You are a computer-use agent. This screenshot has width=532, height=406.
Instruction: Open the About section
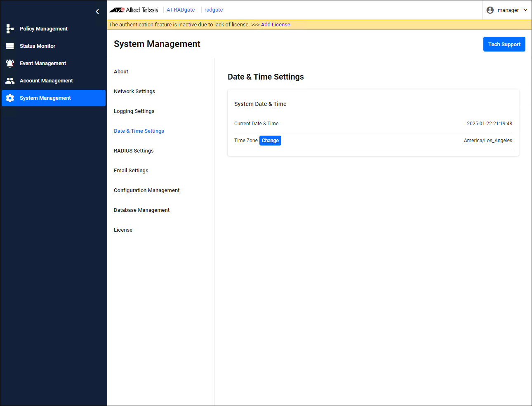(x=121, y=72)
